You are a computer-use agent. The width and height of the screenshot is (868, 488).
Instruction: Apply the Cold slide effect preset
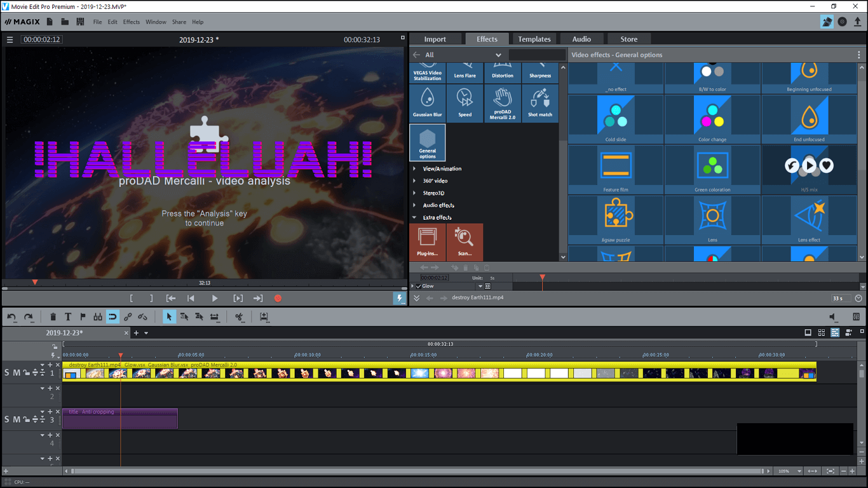[x=616, y=119]
